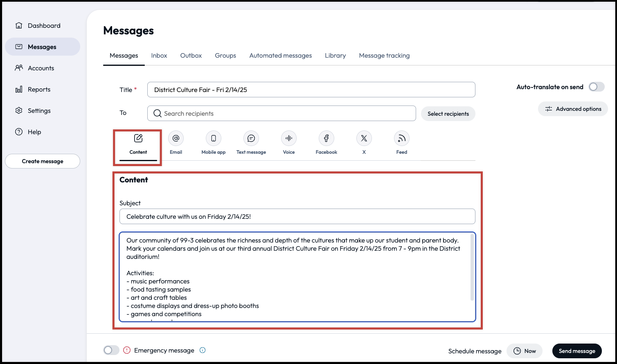
Task: Turn on the Emergency message switch
Action: pos(111,350)
